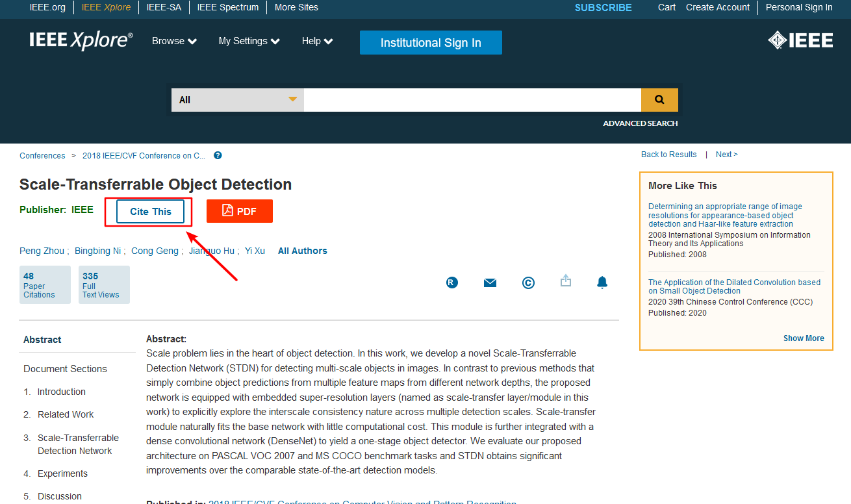
Task: Open 'Determining an appropriate range' related paper
Action: click(725, 215)
